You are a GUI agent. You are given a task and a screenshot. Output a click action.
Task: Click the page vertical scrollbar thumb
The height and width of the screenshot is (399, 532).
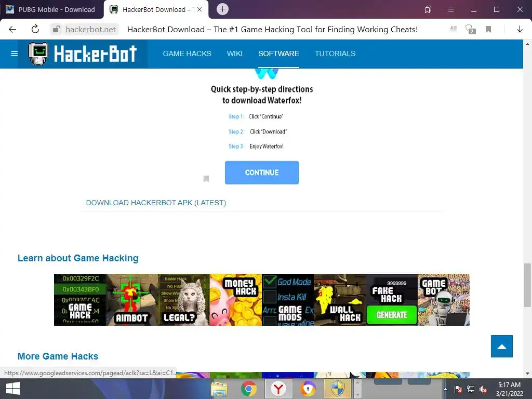pos(527,284)
